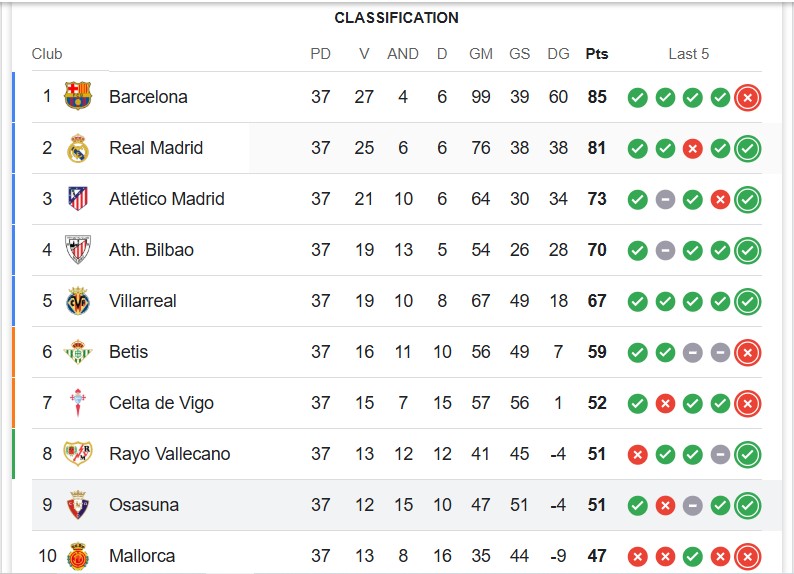
Task: Open the Atlético Madrid team link
Action: [167, 198]
